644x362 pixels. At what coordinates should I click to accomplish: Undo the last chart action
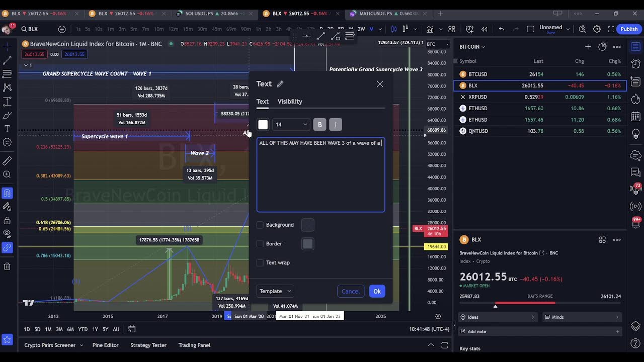(x=502, y=29)
